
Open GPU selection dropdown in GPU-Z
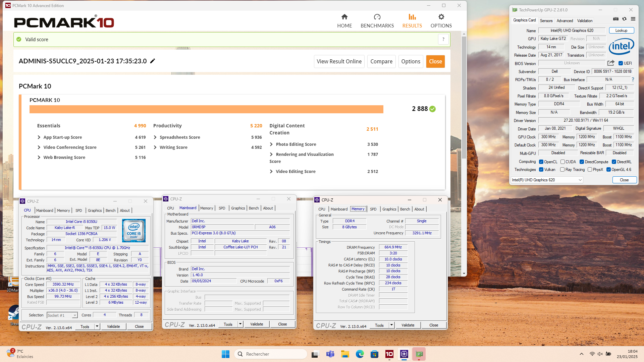point(547,180)
